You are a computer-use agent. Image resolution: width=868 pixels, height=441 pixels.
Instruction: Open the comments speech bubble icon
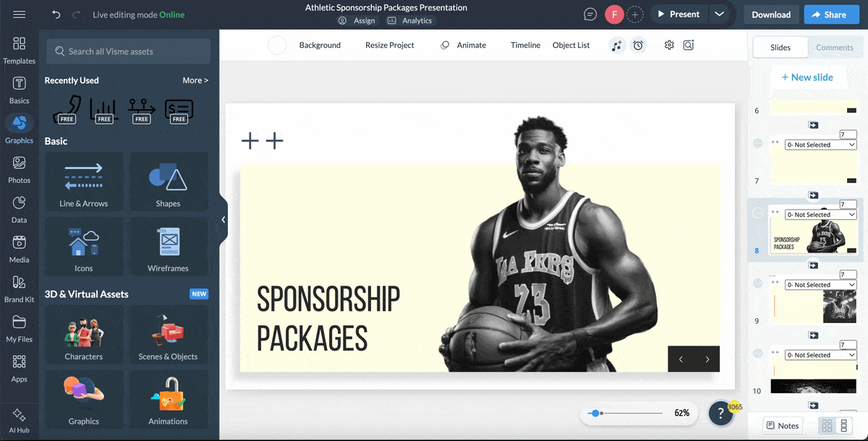point(591,14)
